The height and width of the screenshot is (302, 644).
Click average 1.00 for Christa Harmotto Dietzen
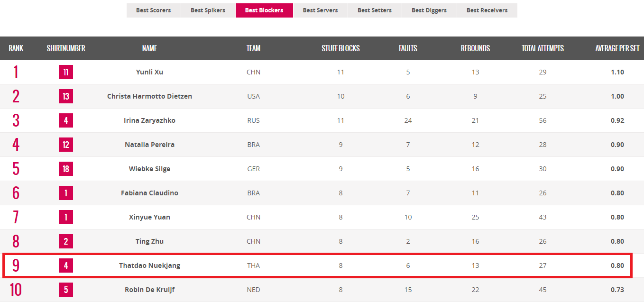click(x=617, y=96)
